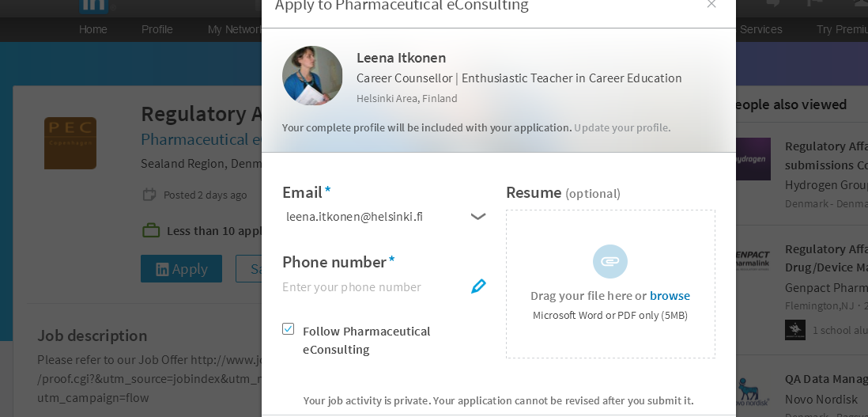The width and height of the screenshot is (868, 417).
Task: Click the browse link for resume upload
Action: coord(670,296)
